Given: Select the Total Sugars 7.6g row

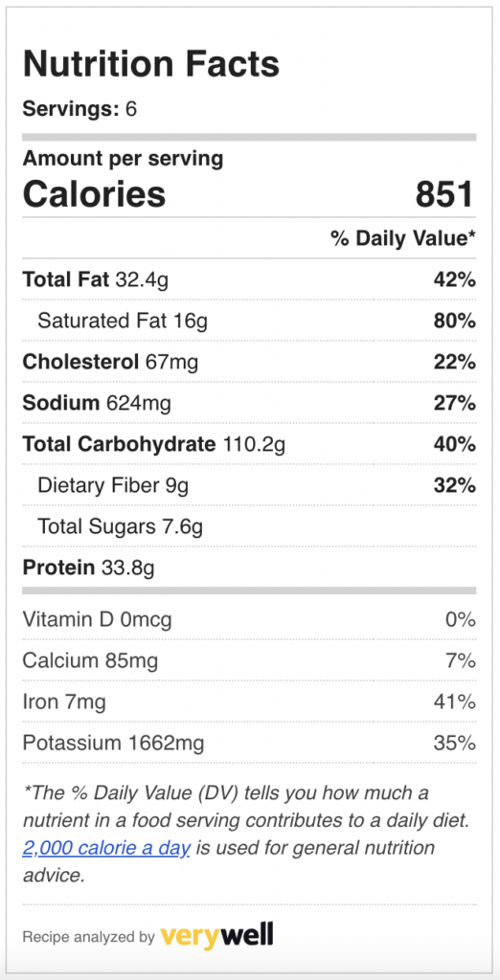Looking at the screenshot, I should [x=249, y=527].
